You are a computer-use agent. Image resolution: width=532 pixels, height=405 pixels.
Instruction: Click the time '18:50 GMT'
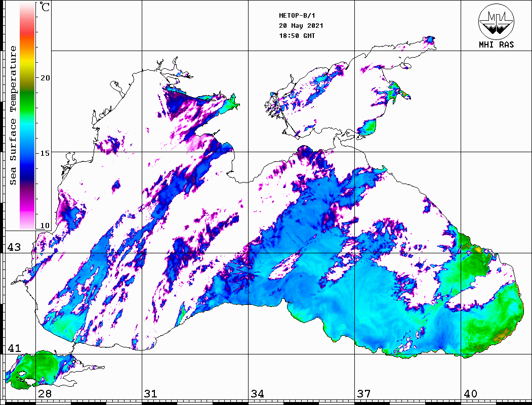297,36
